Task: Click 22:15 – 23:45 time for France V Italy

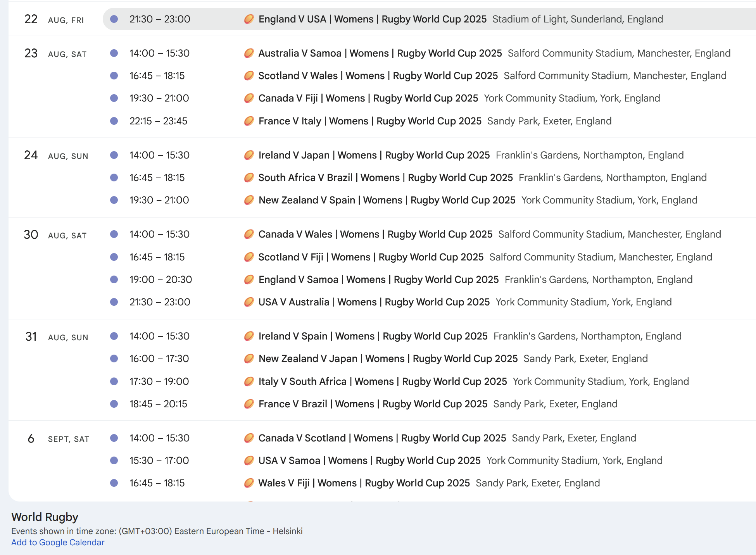Action: pyautogui.click(x=158, y=121)
